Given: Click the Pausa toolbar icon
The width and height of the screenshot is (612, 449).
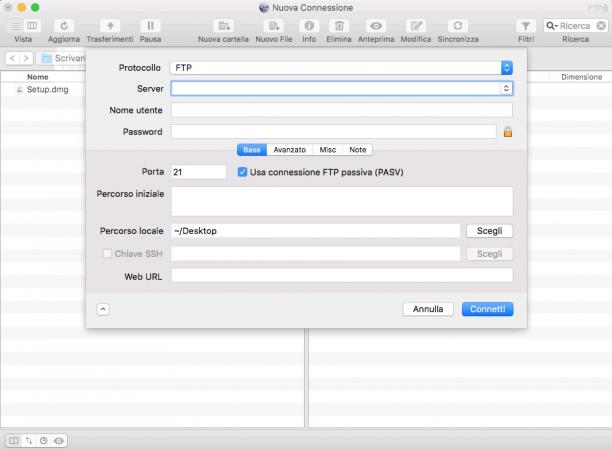Looking at the screenshot, I should 150,26.
